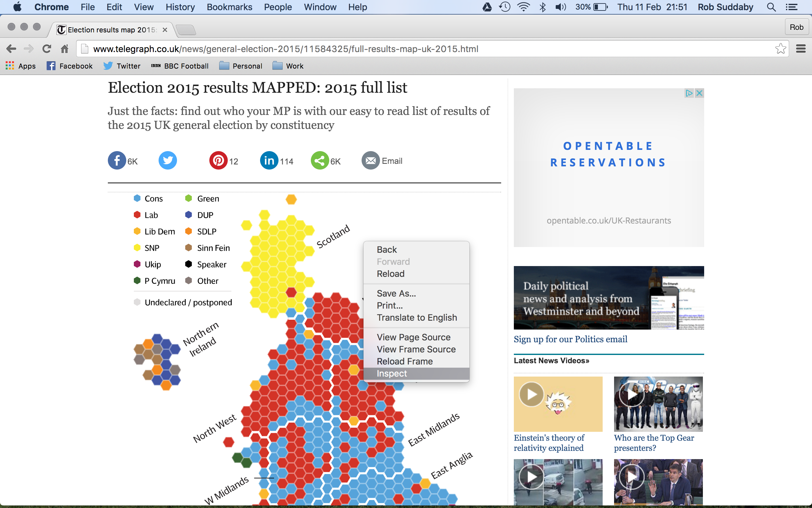Open the View menu
The image size is (812, 508).
(144, 7)
